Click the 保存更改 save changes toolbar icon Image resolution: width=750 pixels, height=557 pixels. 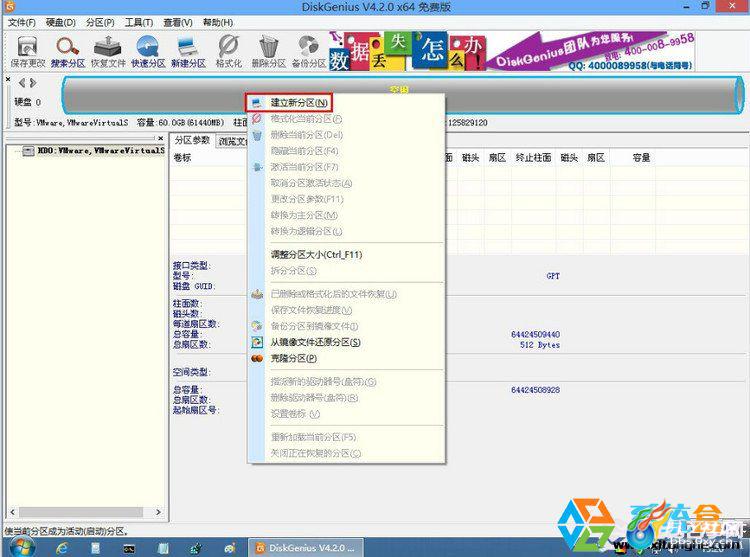coord(27,52)
